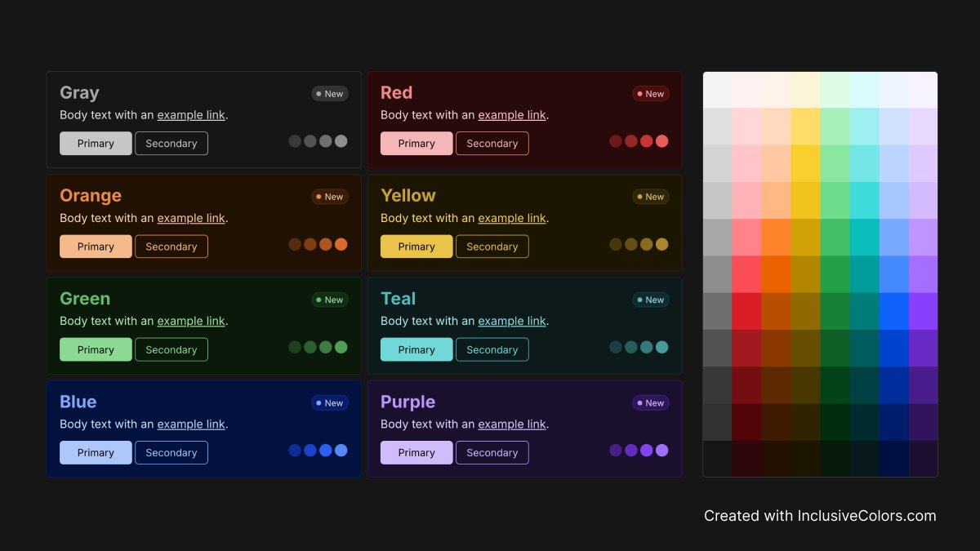
Task: Activate the Primary button in the Teal card
Action: [x=416, y=349]
